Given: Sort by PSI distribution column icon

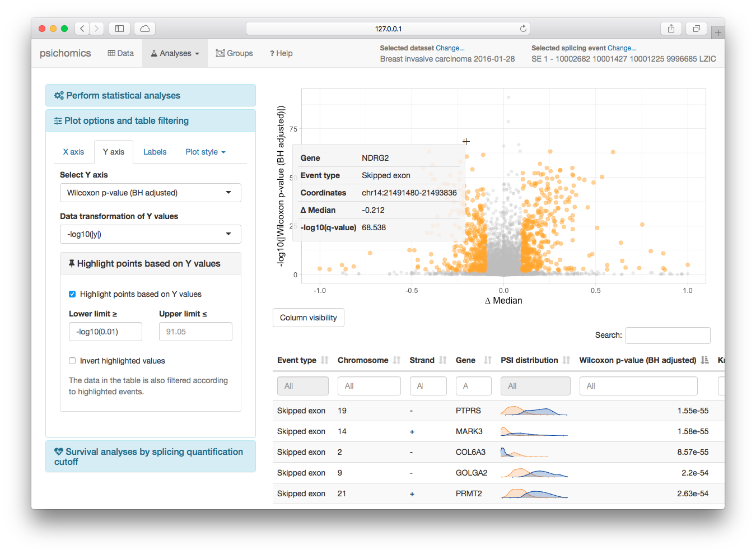Looking at the screenshot, I should [x=567, y=360].
